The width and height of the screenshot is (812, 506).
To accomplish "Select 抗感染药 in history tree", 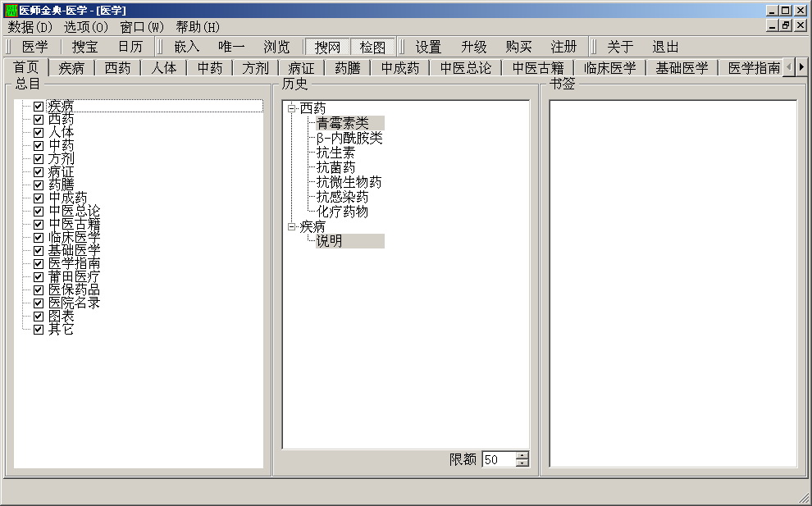I will [342, 198].
